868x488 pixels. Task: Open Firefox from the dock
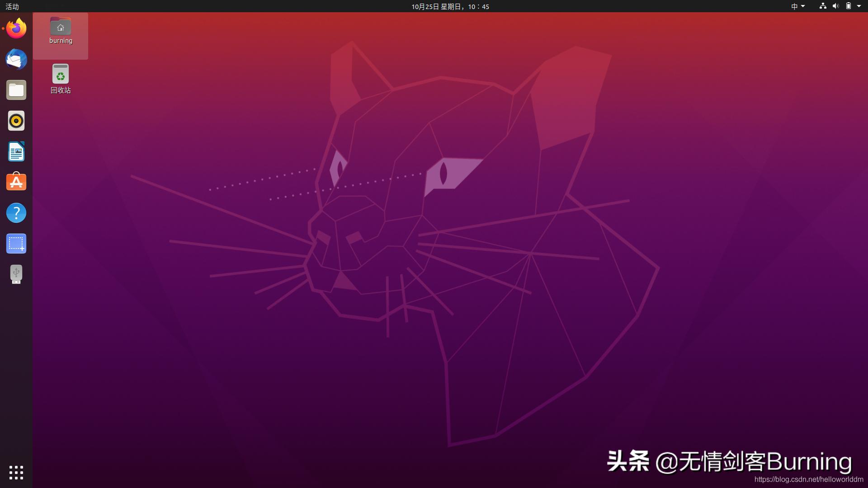16,28
